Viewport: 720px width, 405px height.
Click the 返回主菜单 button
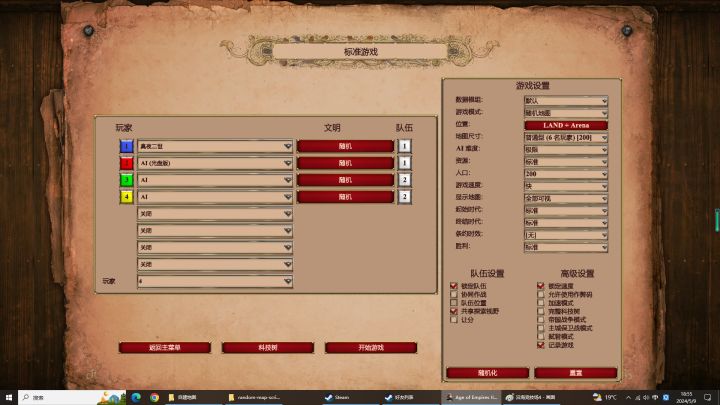coord(165,348)
